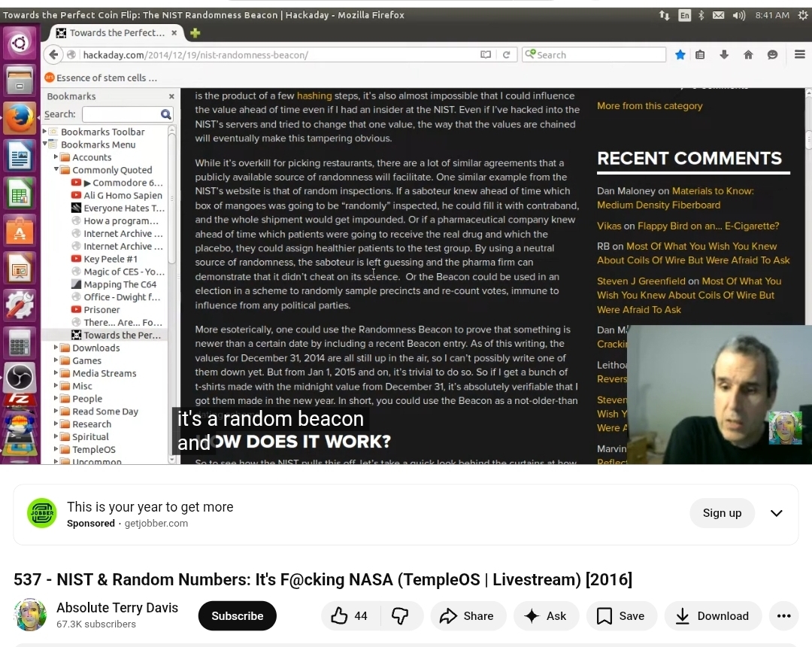Click Firefox icon in Ubuntu launcher
Viewport: 812px width, 647px height.
[x=20, y=118]
